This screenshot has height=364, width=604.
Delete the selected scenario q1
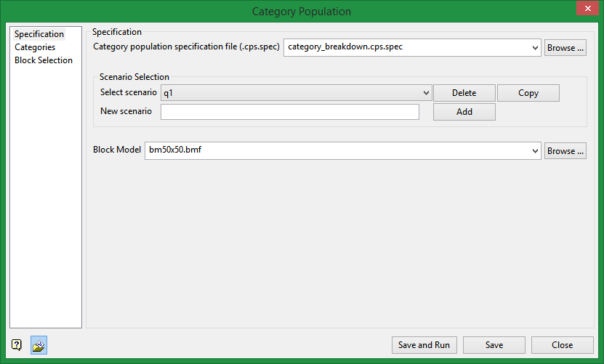tap(464, 93)
